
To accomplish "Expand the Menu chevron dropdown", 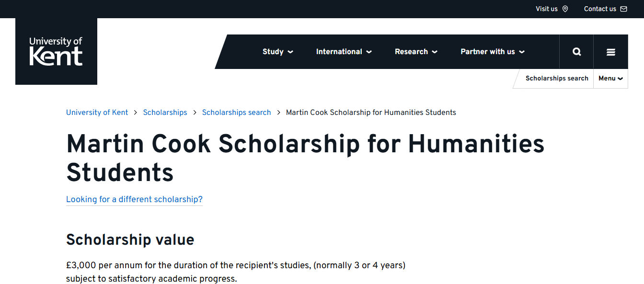I will (610, 78).
